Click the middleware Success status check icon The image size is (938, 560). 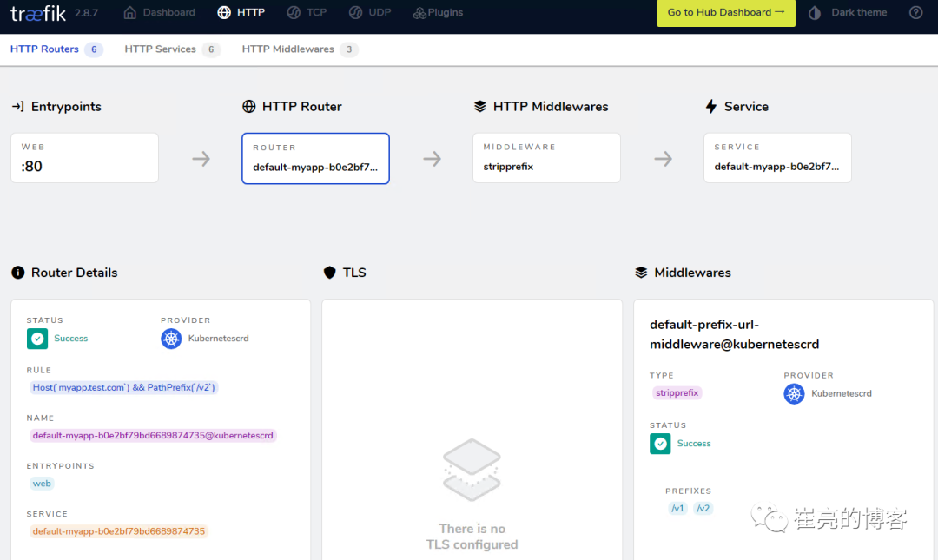[x=660, y=444]
